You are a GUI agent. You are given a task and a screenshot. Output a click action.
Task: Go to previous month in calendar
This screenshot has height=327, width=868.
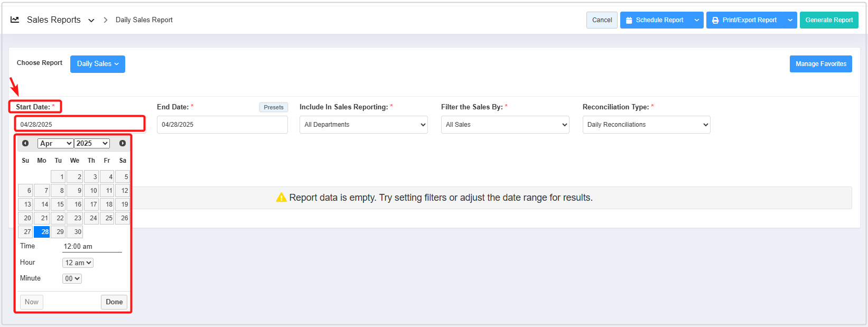click(25, 143)
